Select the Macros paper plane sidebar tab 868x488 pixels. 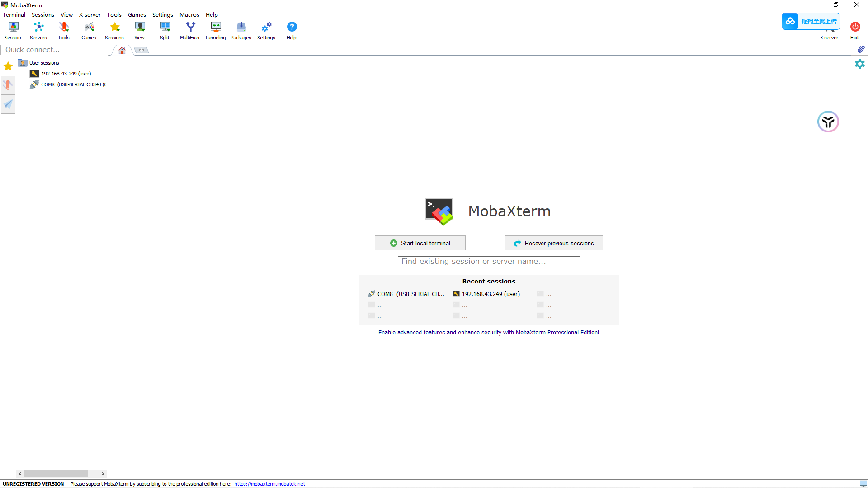(x=8, y=104)
